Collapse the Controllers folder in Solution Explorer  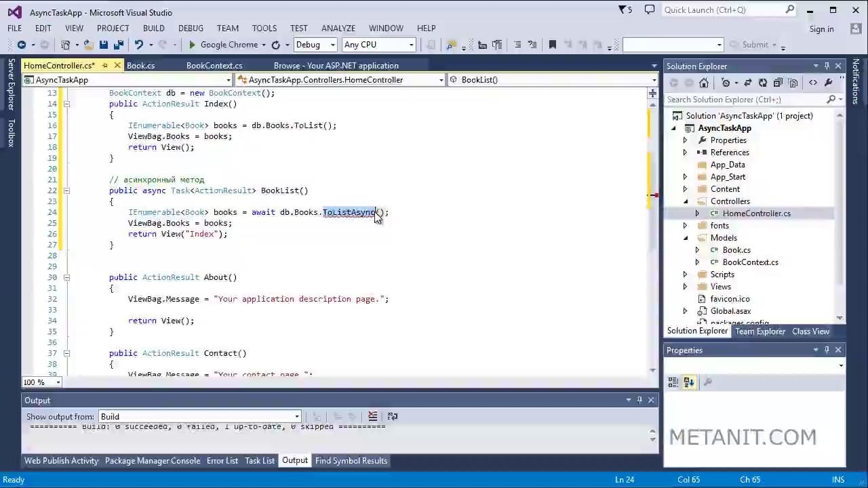tap(685, 201)
